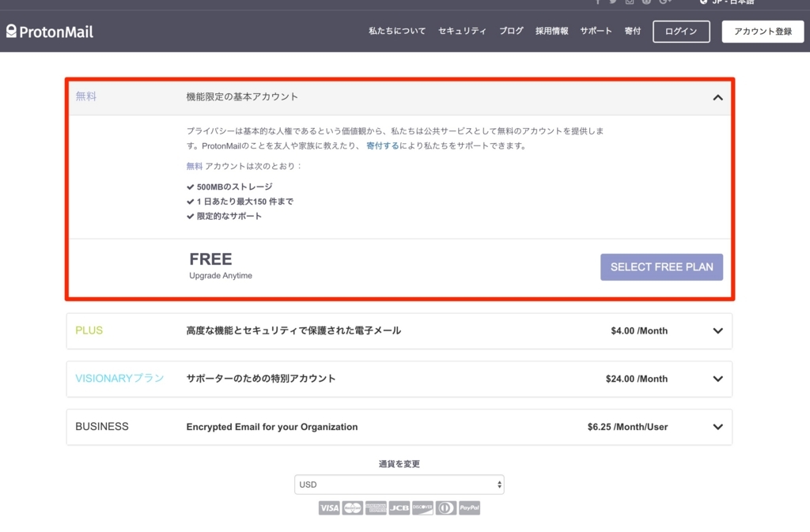810x532 pixels.
Task: Click the large FREE price text
Action: coord(210,258)
